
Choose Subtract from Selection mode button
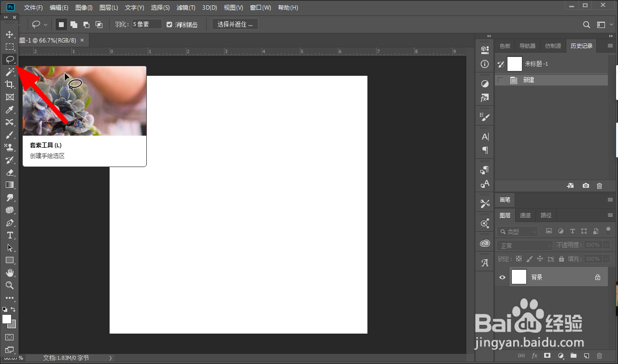(x=86, y=25)
